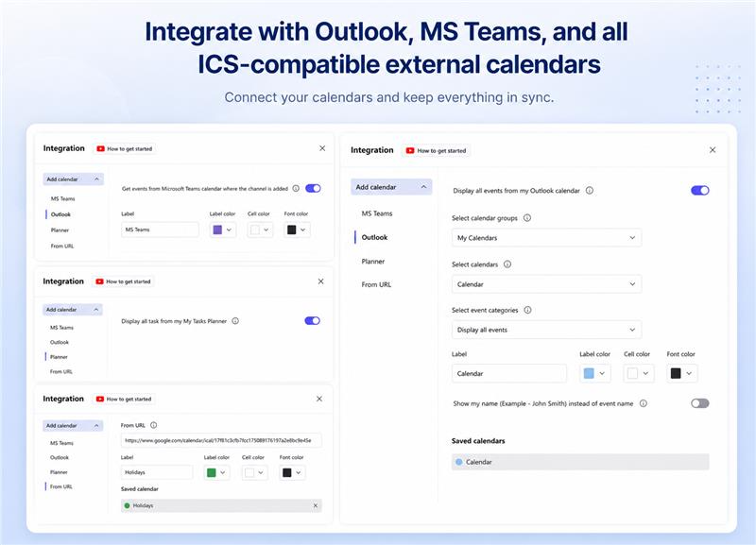Enable Show my name instead of event name

[699, 403]
